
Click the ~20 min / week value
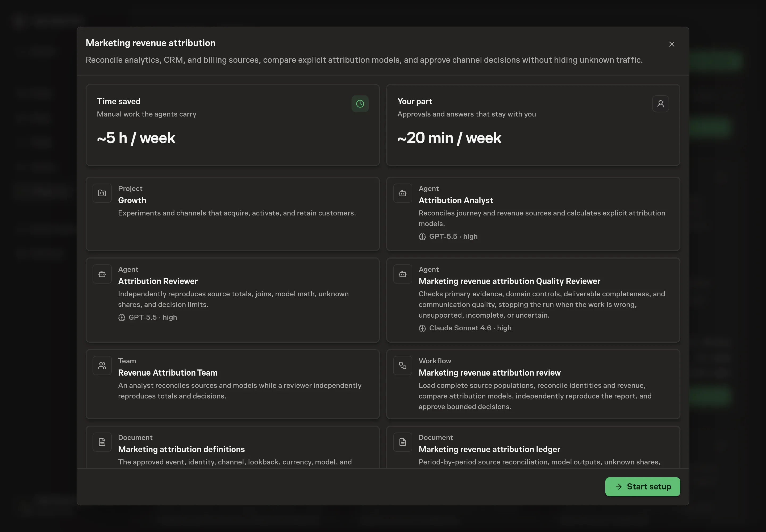tap(449, 138)
